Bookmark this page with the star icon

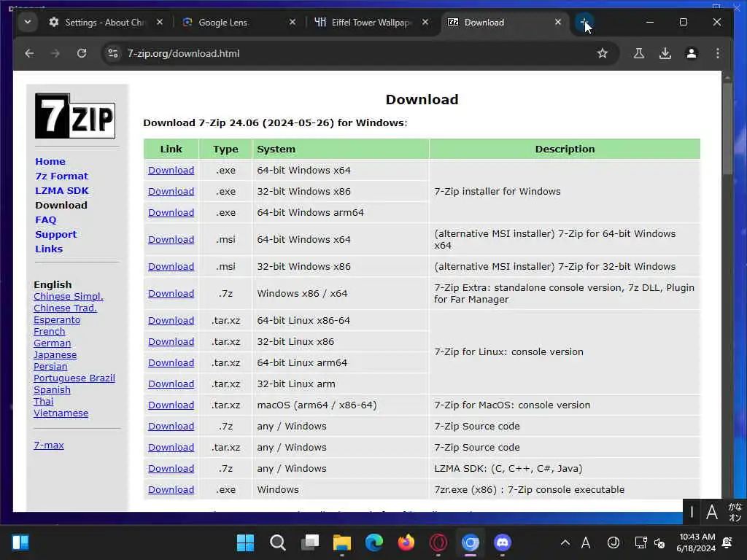pyautogui.click(x=602, y=53)
